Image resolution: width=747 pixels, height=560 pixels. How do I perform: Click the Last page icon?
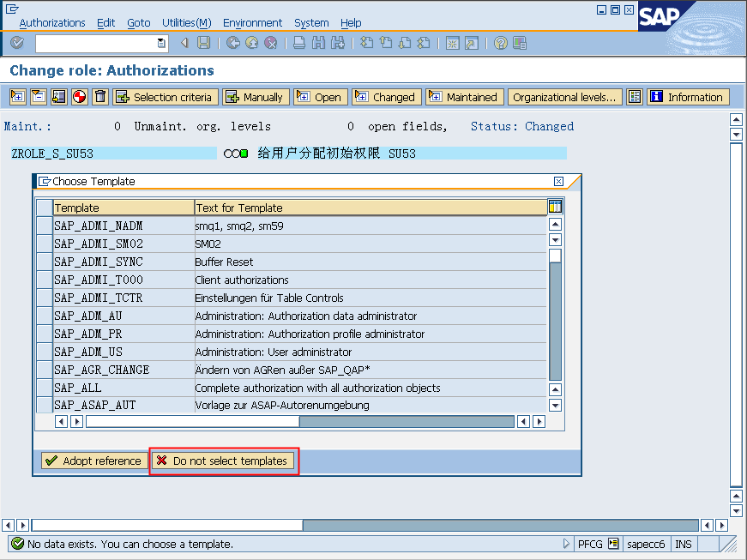(424, 43)
